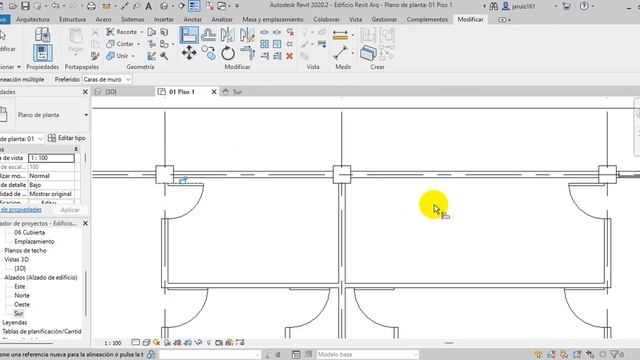The height and width of the screenshot is (360, 640).
Task: Toggle Crop View in view control bar
Action: 178,342
